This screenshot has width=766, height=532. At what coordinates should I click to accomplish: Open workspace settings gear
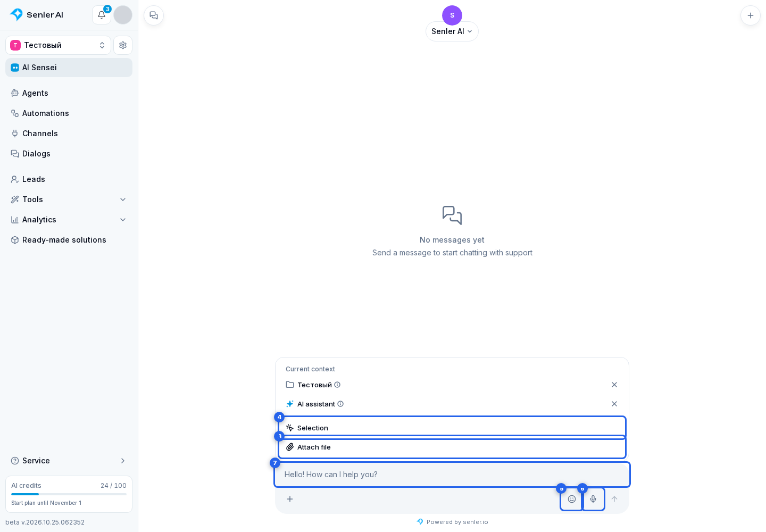click(123, 45)
